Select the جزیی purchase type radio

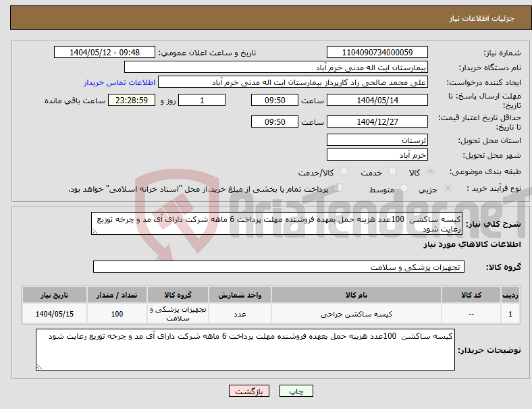(x=448, y=188)
